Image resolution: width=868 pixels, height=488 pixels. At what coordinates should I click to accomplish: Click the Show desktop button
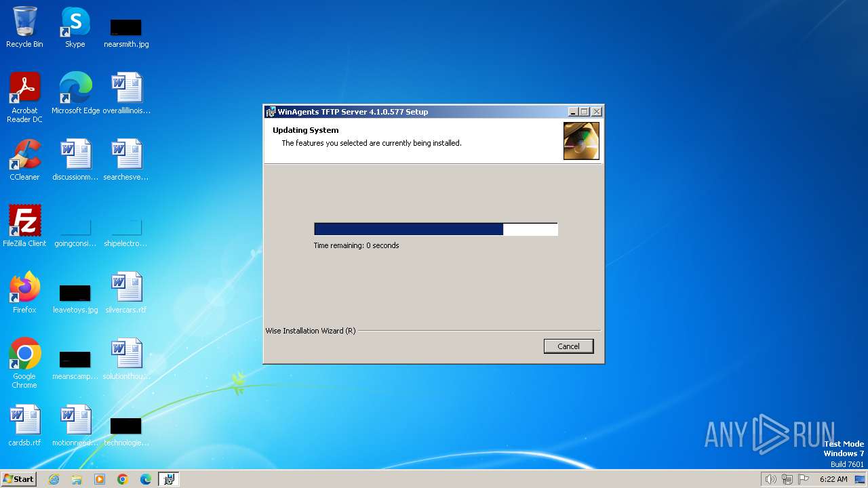click(x=860, y=479)
